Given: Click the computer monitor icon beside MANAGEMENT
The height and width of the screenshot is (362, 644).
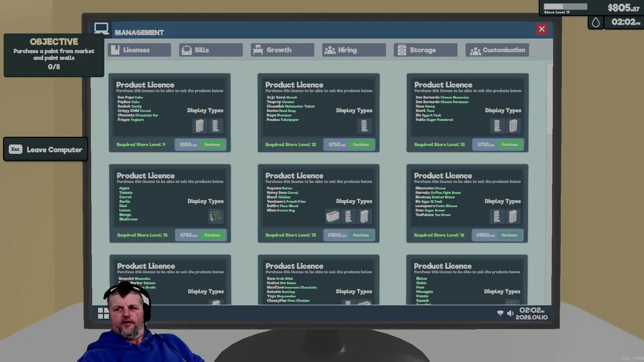Looking at the screenshot, I should tap(101, 29).
